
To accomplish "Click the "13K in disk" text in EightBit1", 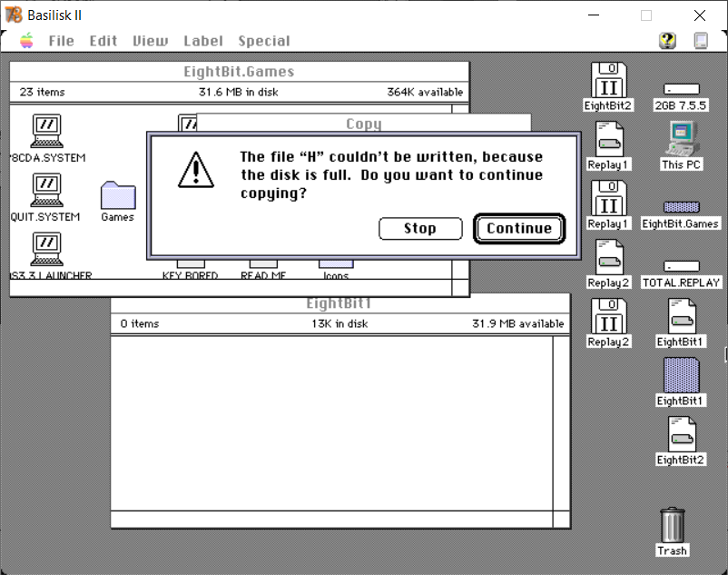I will [339, 323].
